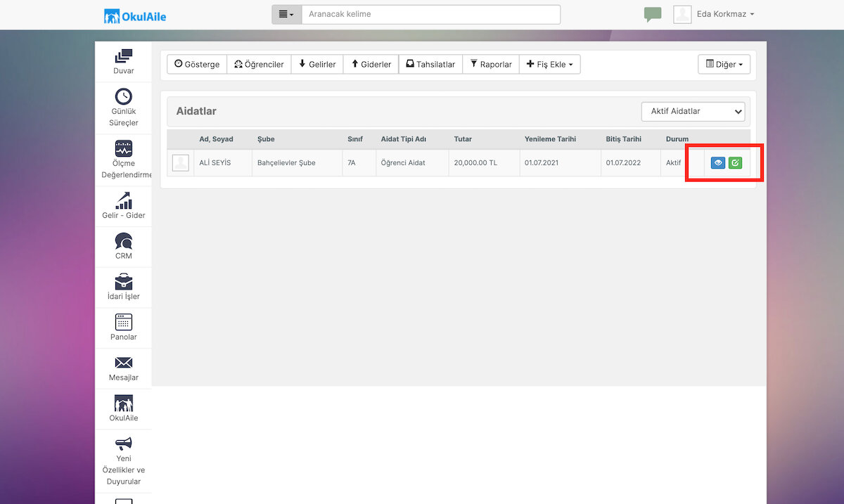Open the Gelirler tab
This screenshot has width=844, height=504.
pyautogui.click(x=317, y=64)
